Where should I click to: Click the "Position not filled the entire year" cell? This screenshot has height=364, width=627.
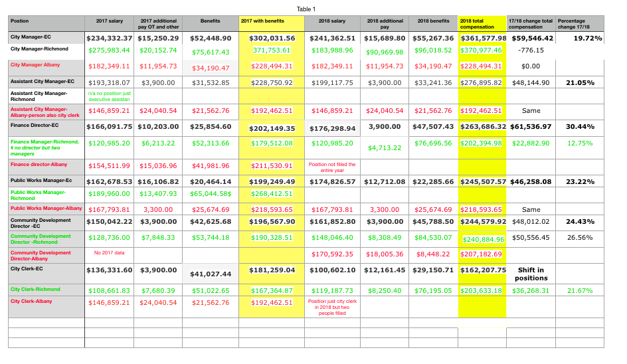(x=333, y=167)
